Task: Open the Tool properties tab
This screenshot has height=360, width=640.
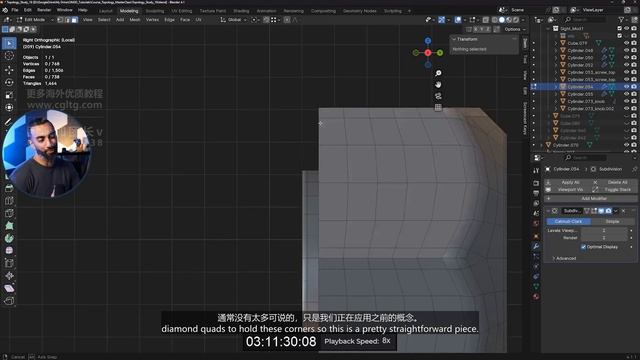Action: [536, 171]
